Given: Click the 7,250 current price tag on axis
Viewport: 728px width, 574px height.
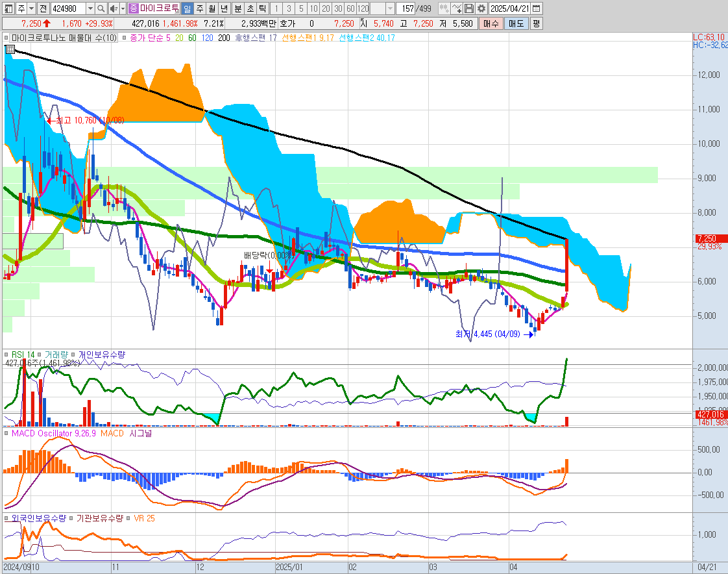Looking at the screenshot, I should [x=711, y=238].
